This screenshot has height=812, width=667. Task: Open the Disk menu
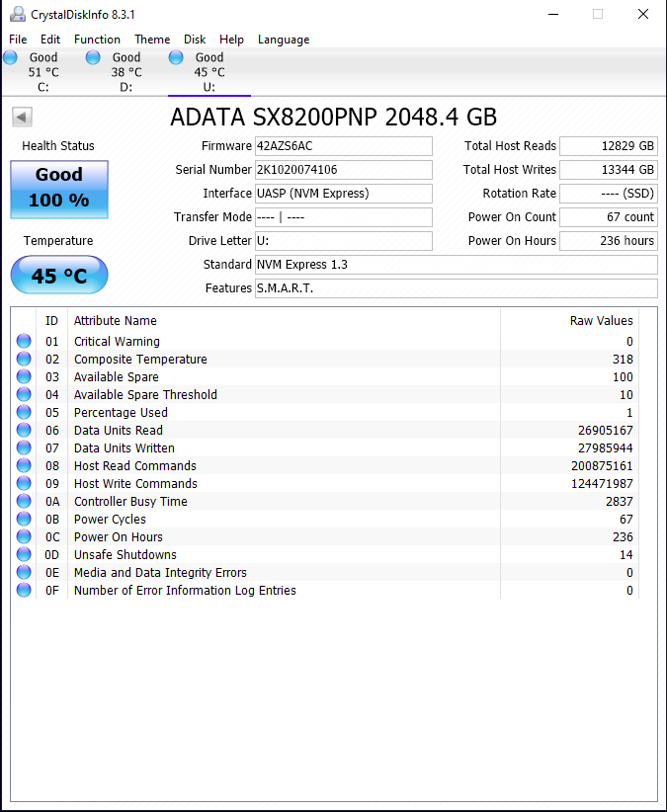(x=194, y=40)
